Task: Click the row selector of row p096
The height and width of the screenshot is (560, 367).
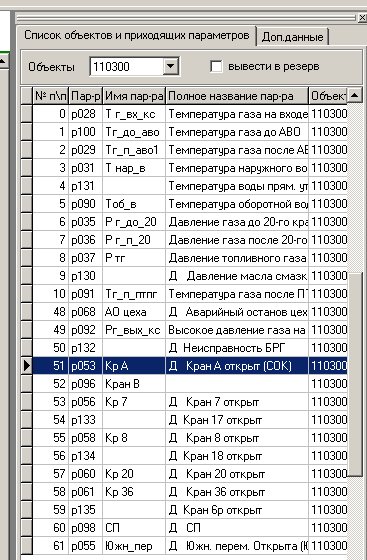Action: 27,384
